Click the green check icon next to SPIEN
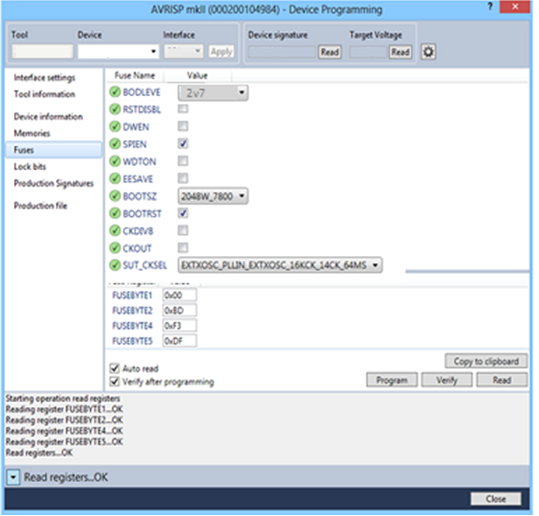This screenshot has width=539, height=516. coord(115,144)
